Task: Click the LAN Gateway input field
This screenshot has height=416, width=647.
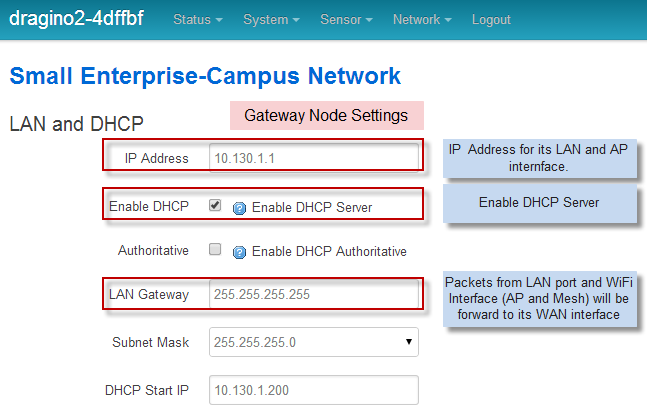Action: (x=314, y=294)
